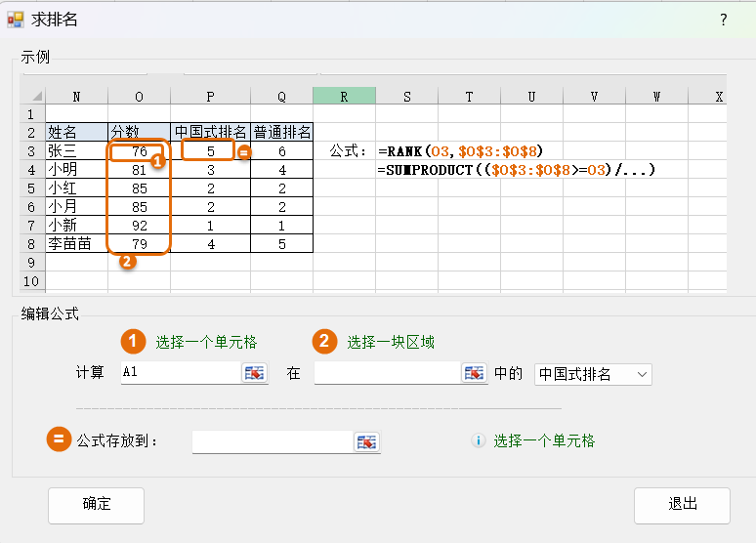Click the orange equals badge beside 公式存放到
Screen dimensions: 756x543
pyautogui.click(x=60, y=440)
